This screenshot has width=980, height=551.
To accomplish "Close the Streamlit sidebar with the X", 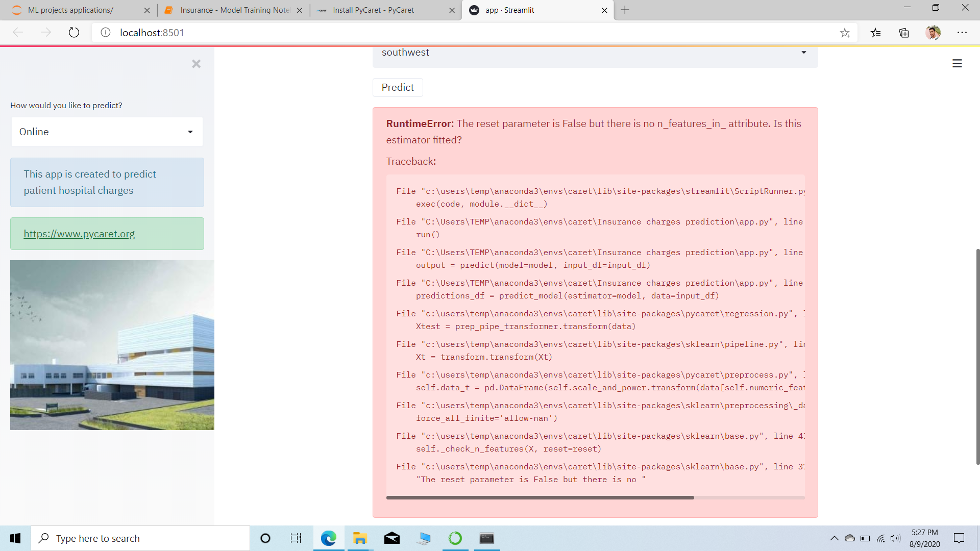I will point(196,64).
